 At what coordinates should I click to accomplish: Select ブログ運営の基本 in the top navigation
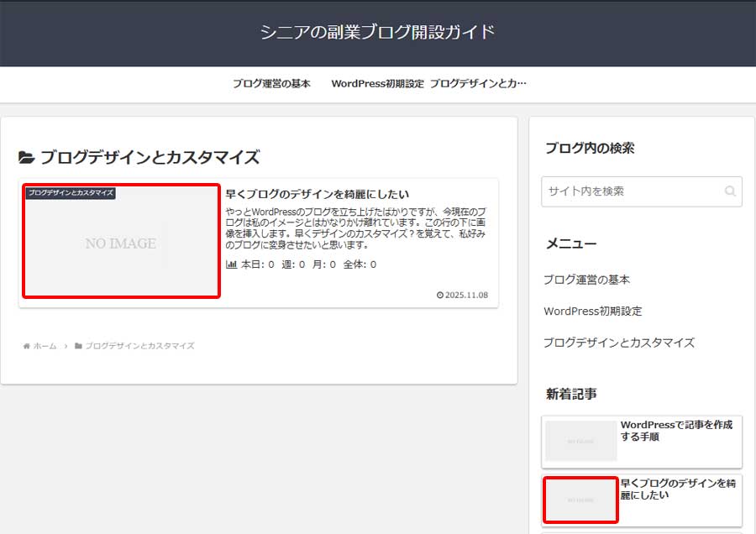coord(271,83)
